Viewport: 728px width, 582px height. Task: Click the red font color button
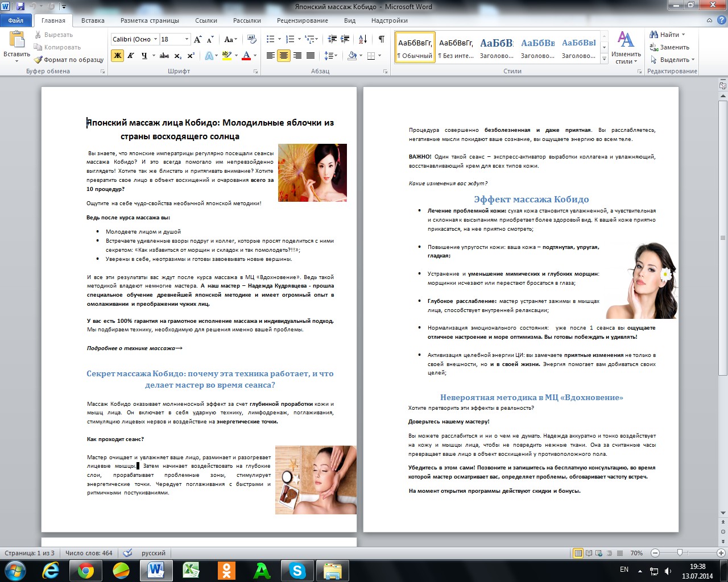(x=246, y=56)
